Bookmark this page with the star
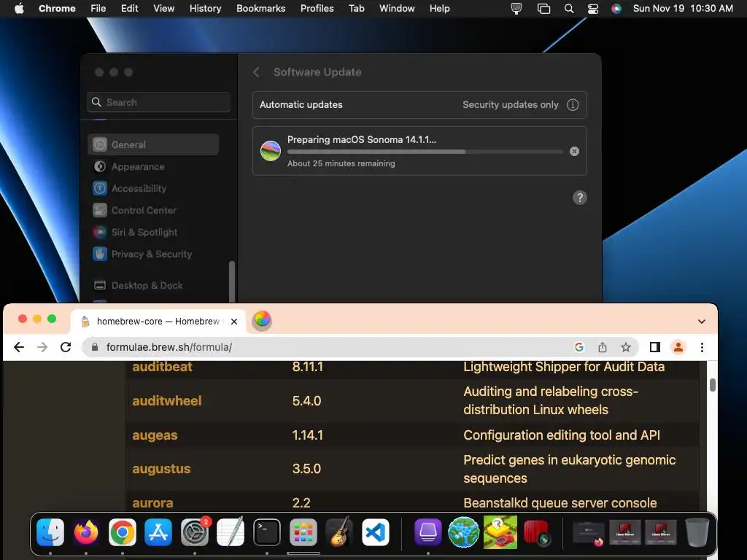The image size is (747, 560). [x=625, y=347]
